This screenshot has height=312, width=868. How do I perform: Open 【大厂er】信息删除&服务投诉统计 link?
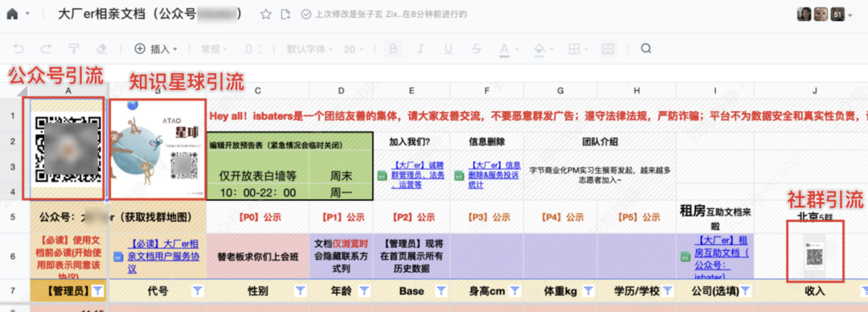coord(494,175)
